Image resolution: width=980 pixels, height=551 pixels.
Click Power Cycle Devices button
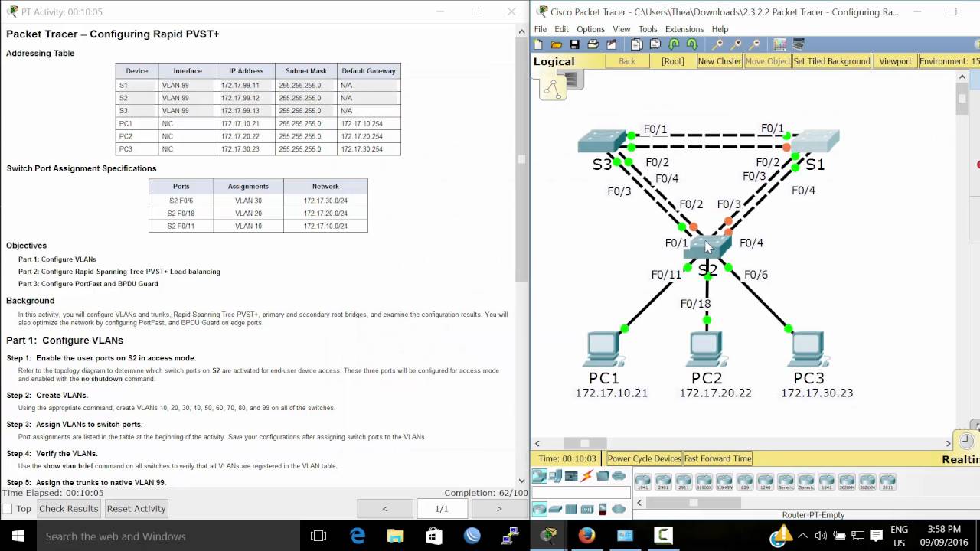tap(644, 458)
